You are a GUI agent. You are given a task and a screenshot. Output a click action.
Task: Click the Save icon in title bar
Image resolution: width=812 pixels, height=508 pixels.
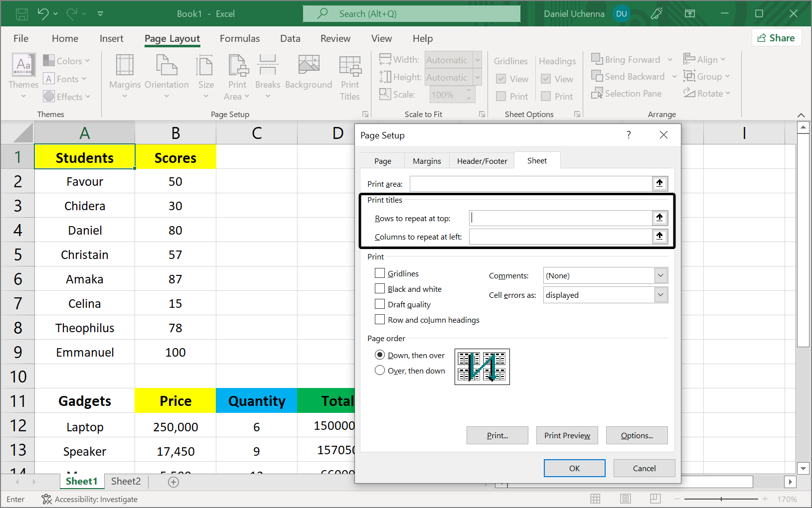(x=22, y=14)
